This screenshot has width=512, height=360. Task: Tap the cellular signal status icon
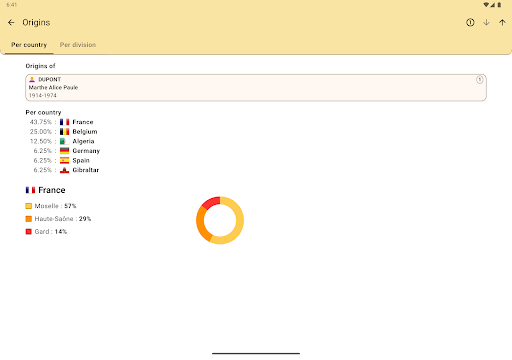click(x=492, y=5)
